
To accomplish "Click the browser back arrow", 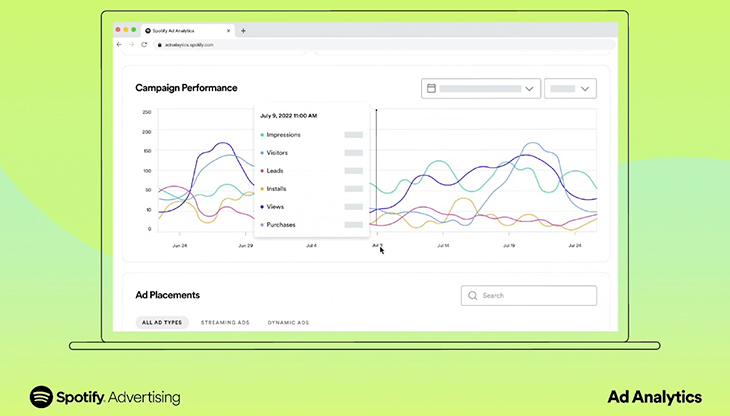I will pyautogui.click(x=119, y=45).
